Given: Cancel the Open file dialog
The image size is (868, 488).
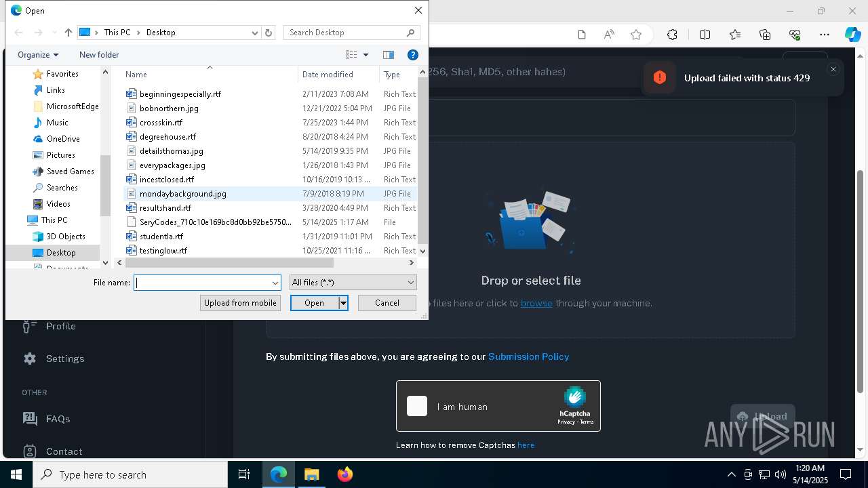Looking at the screenshot, I should (x=387, y=303).
